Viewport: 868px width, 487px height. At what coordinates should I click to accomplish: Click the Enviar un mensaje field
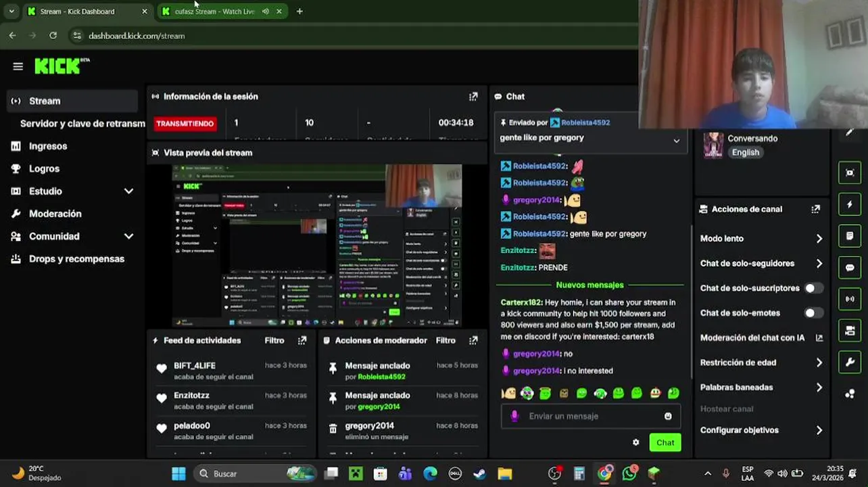591,416
